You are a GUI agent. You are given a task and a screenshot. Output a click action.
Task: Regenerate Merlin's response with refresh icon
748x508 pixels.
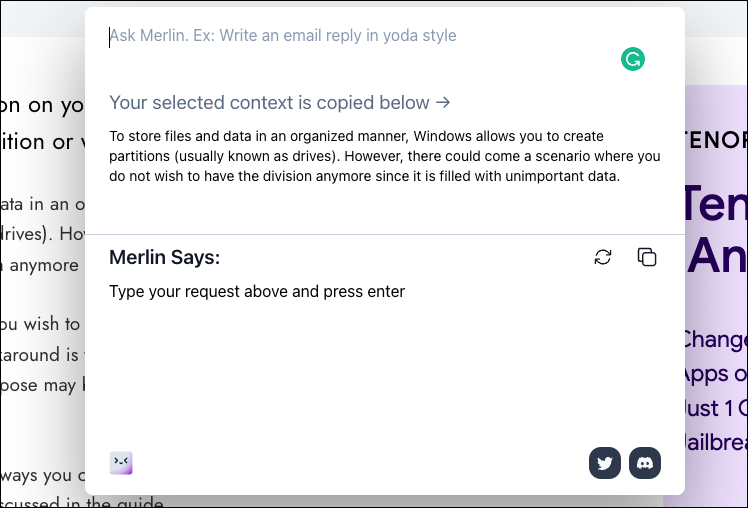point(603,257)
